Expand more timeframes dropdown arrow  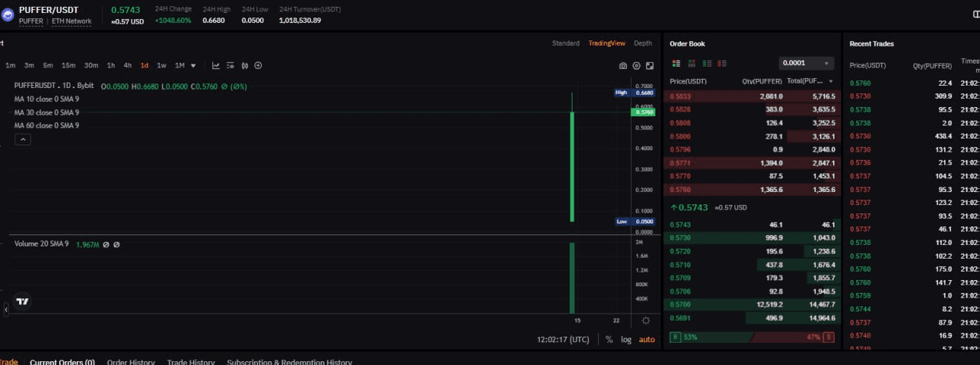pos(193,66)
